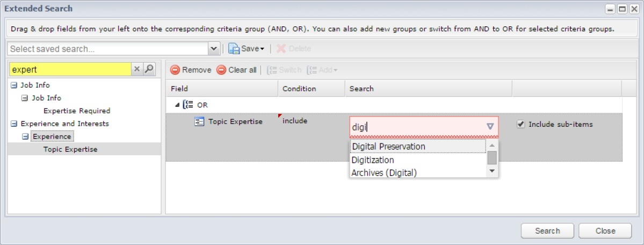Image resolution: width=644 pixels, height=245 pixels.
Task: Open the Select saved search dropdown
Action: pyautogui.click(x=214, y=48)
